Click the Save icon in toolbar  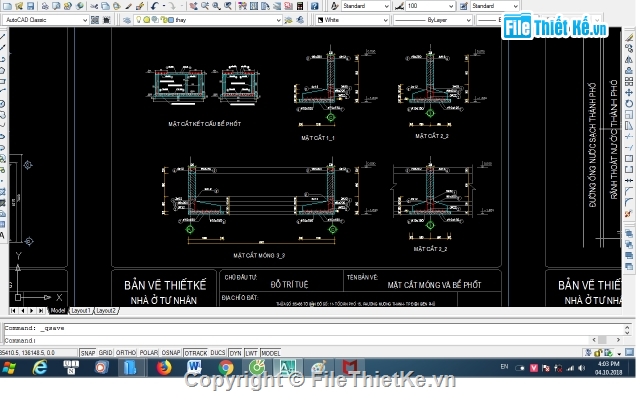[x=30, y=6]
